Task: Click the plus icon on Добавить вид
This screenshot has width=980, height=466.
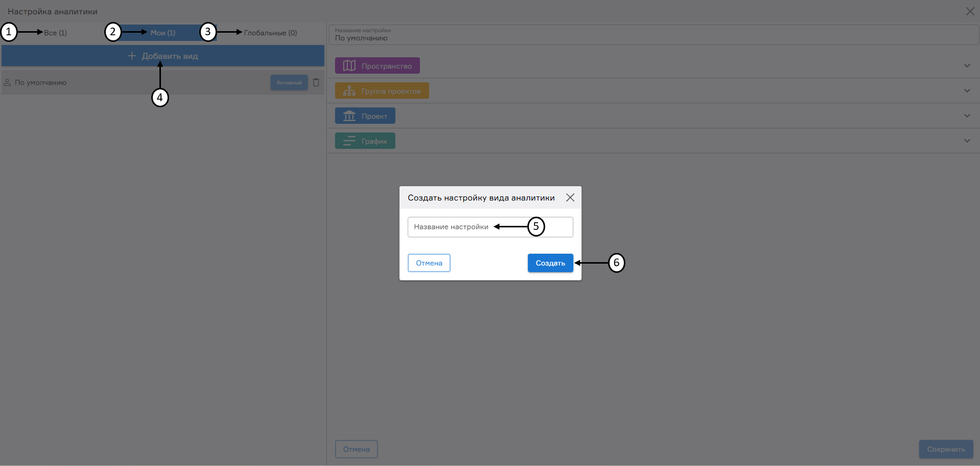Action: 131,56
